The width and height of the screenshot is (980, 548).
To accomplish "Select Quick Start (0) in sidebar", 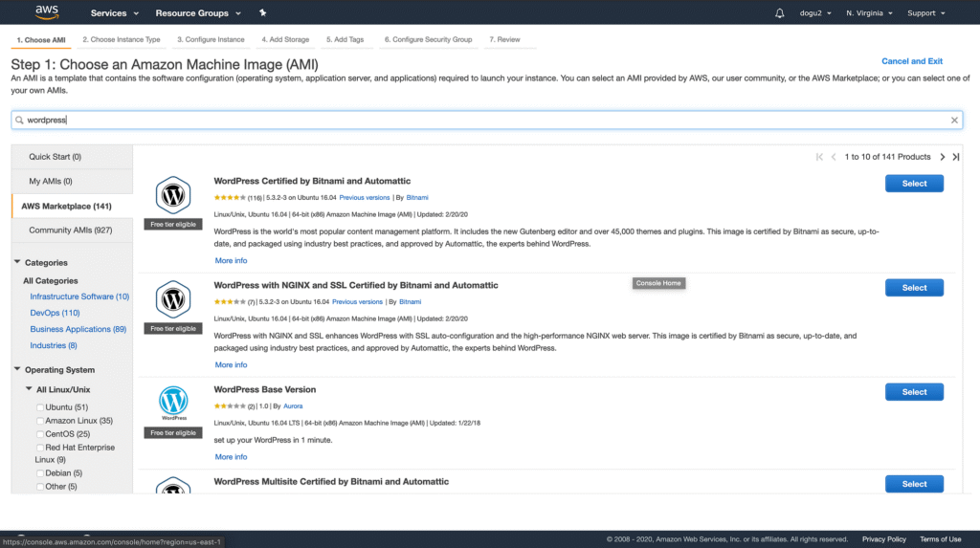I will [72, 157].
